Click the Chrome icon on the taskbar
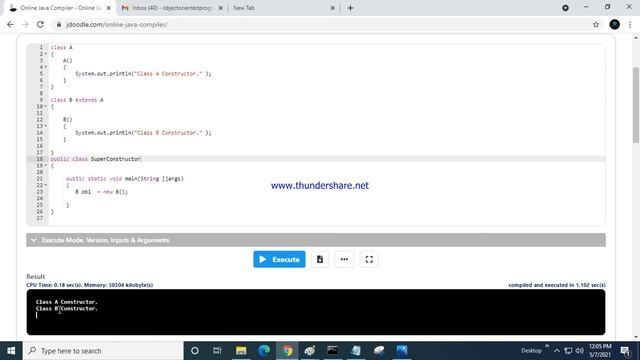640x360 pixels. pyautogui.click(x=287, y=351)
